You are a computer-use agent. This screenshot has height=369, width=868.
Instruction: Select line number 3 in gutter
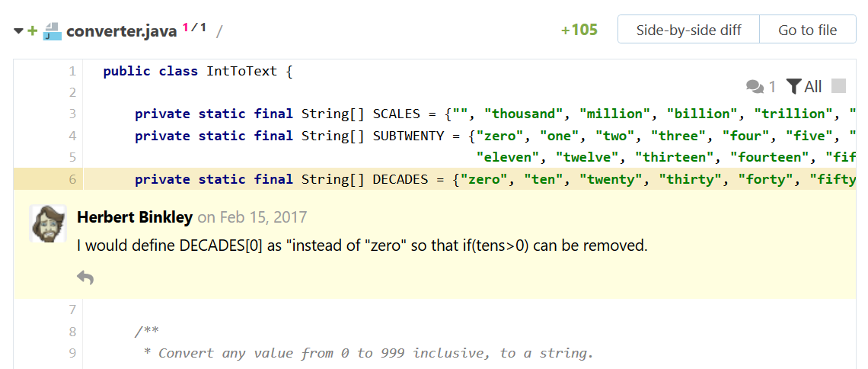click(72, 114)
